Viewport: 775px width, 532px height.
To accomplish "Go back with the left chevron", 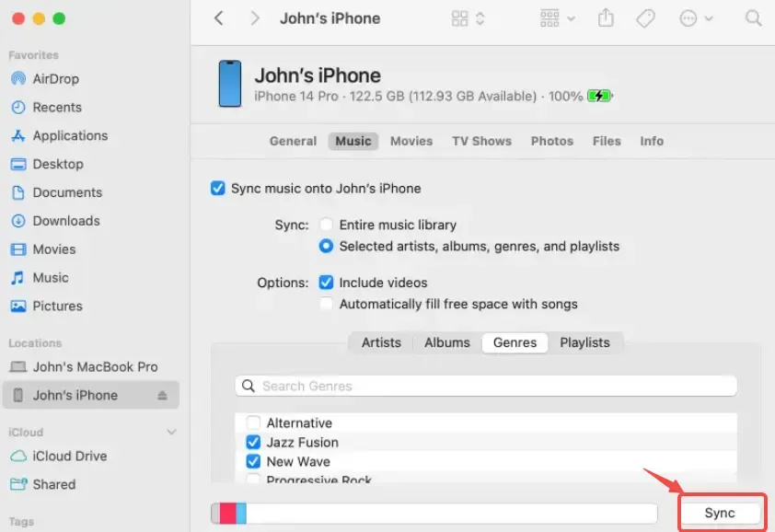I will [x=218, y=18].
